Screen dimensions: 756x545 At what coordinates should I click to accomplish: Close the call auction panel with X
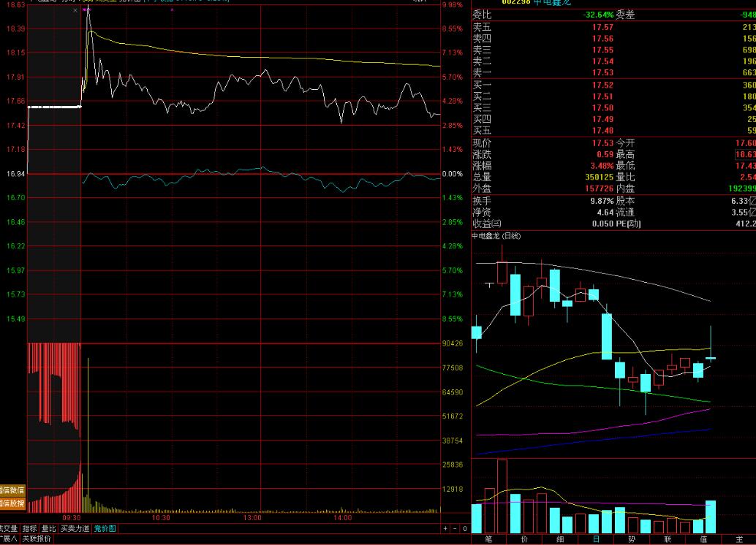(x=75, y=10)
